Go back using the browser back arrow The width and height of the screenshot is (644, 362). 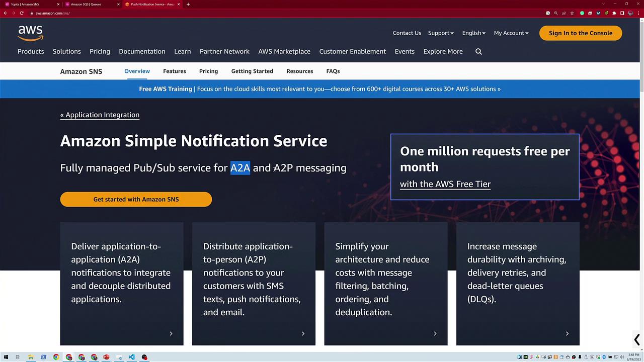[6, 13]
